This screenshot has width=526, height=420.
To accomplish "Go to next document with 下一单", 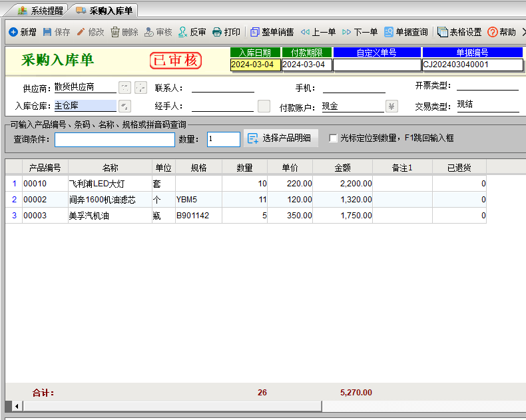I will (360, 32).
